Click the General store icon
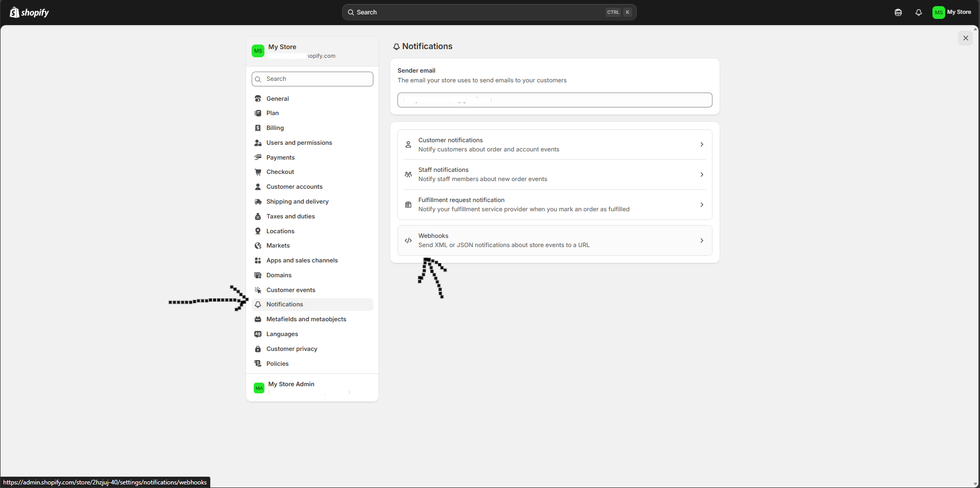 pos(258,99)
